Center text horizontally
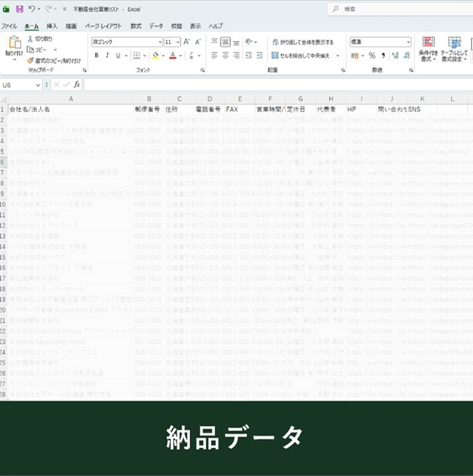 (x=226, y=56)
